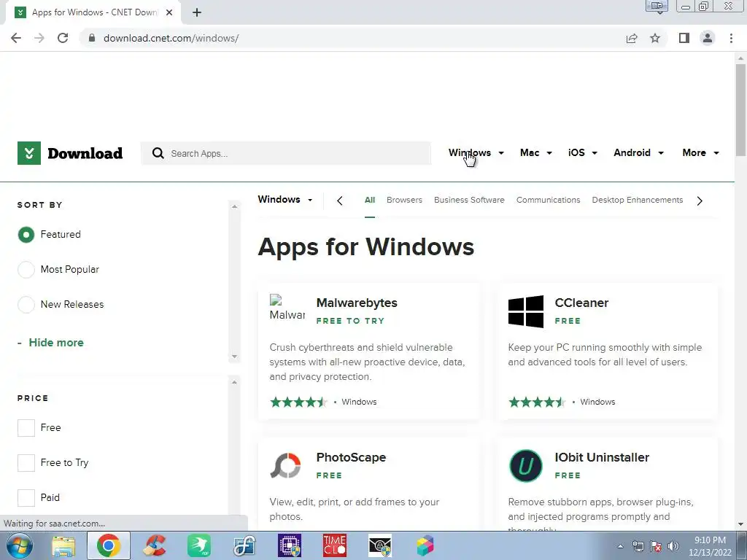This screenshot has width=747, height=560.
Task: Click the right chevron of category list
Action: (700, 201)
